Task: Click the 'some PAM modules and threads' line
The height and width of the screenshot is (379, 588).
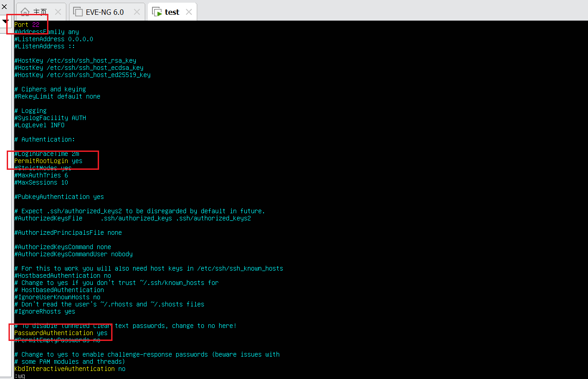Action: (70, 362)
